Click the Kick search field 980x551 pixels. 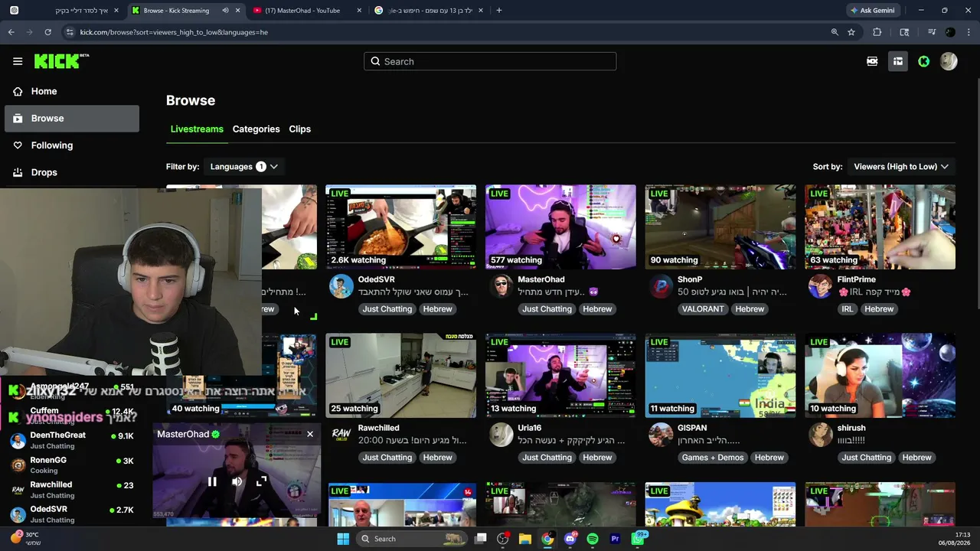pos(490,61)
